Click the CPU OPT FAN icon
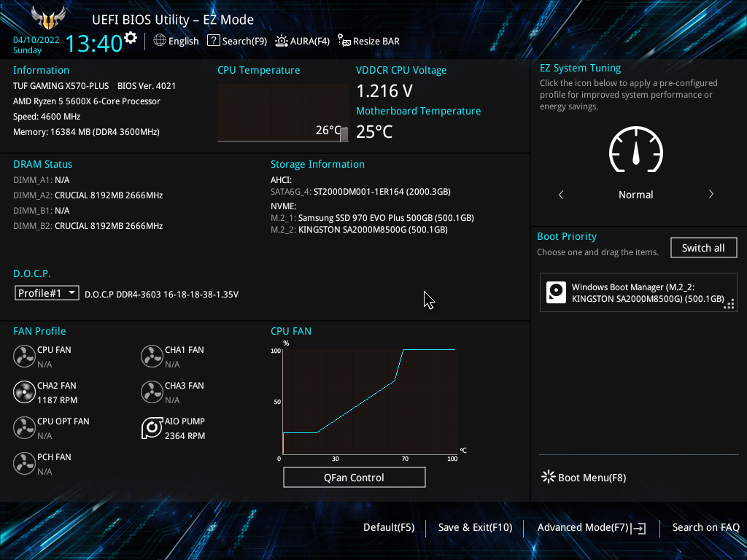This screenshot has height=560, width=747. tap(24, 427)
